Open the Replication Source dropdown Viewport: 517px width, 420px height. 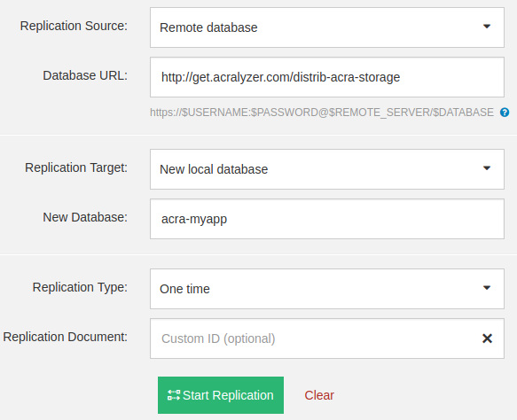[x=327, y=27]
